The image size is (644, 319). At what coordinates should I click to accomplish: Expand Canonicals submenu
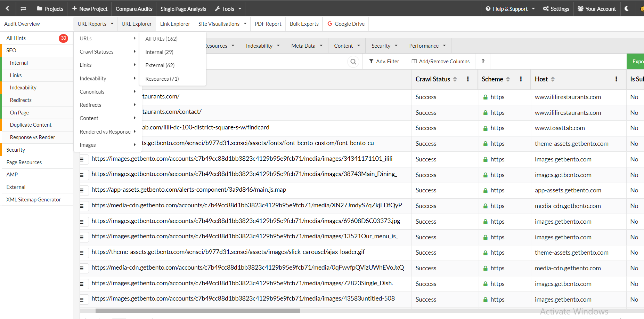click(108, 92)
